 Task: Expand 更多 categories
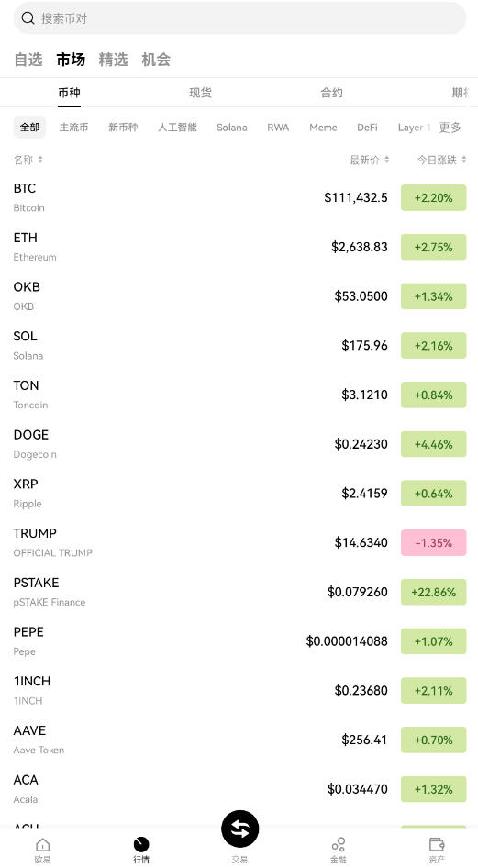click(450, 128)
